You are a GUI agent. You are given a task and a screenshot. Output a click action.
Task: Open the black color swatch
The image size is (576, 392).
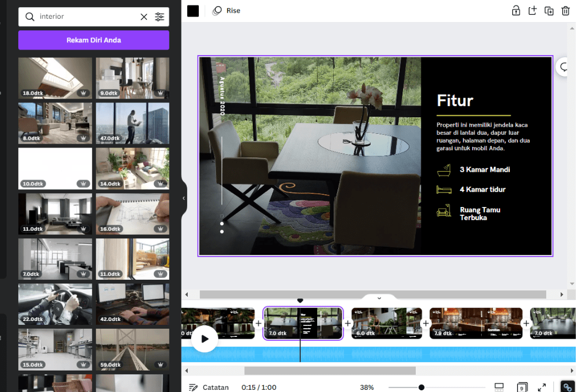point(192,10)
